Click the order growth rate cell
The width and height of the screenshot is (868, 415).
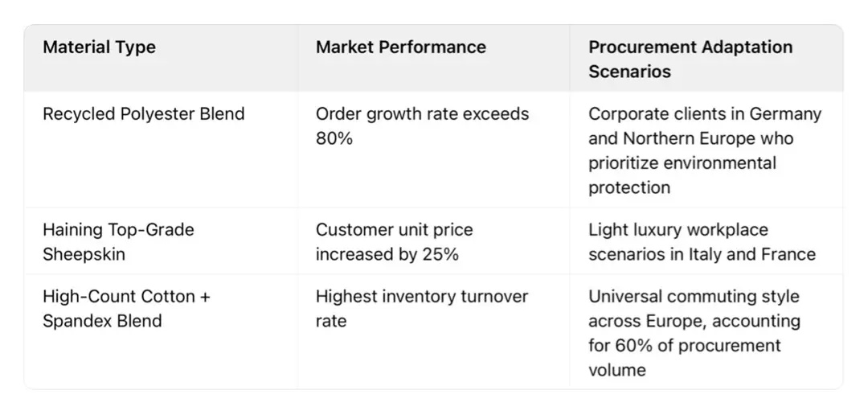[422, 125]
